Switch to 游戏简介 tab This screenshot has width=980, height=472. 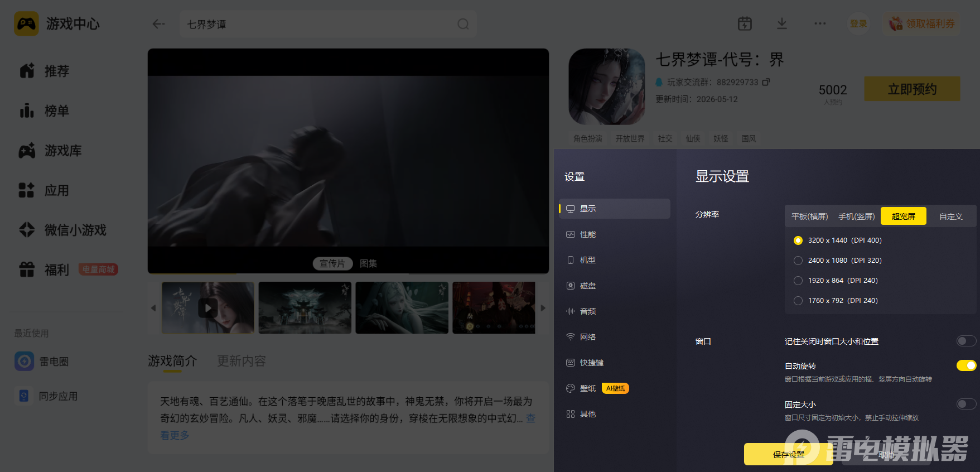[172, 361]
